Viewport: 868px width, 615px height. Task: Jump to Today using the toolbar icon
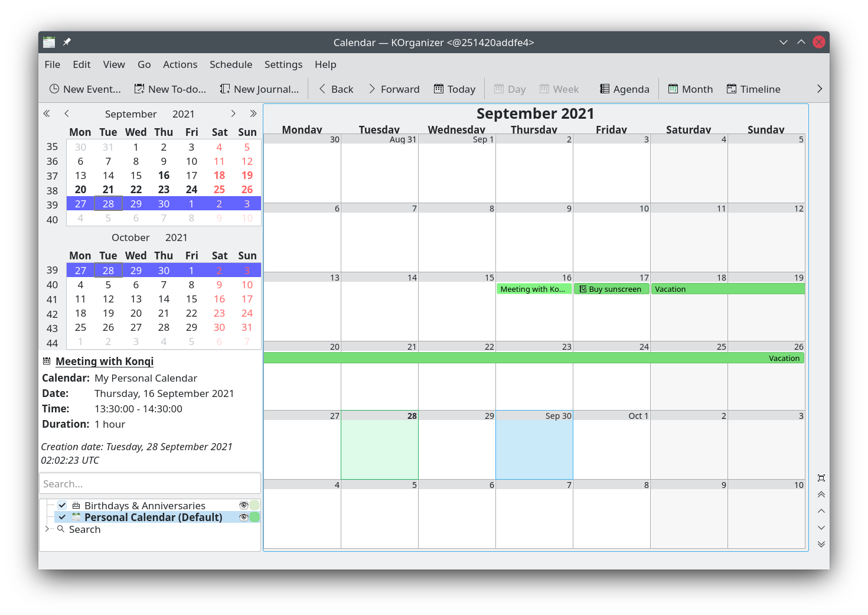[454, 89]
